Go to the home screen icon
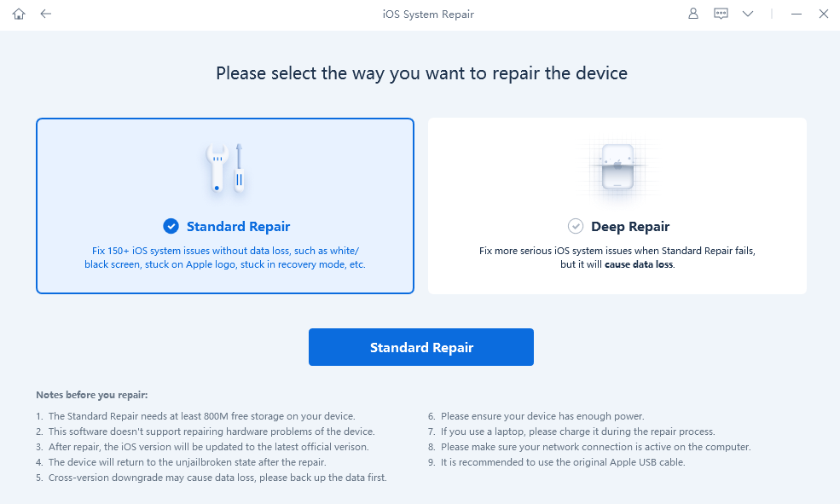840x504 pixels. coord(20,14)
